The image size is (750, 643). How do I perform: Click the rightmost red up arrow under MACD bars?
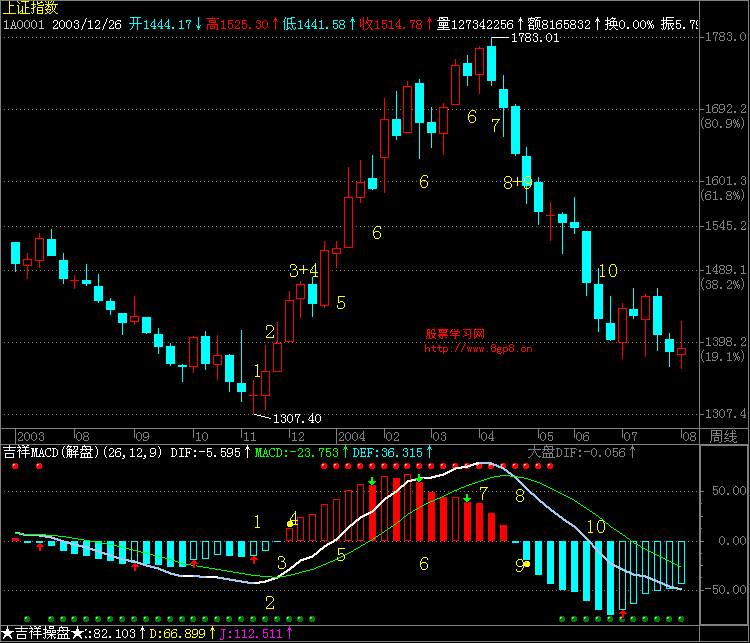coord(622,612)
